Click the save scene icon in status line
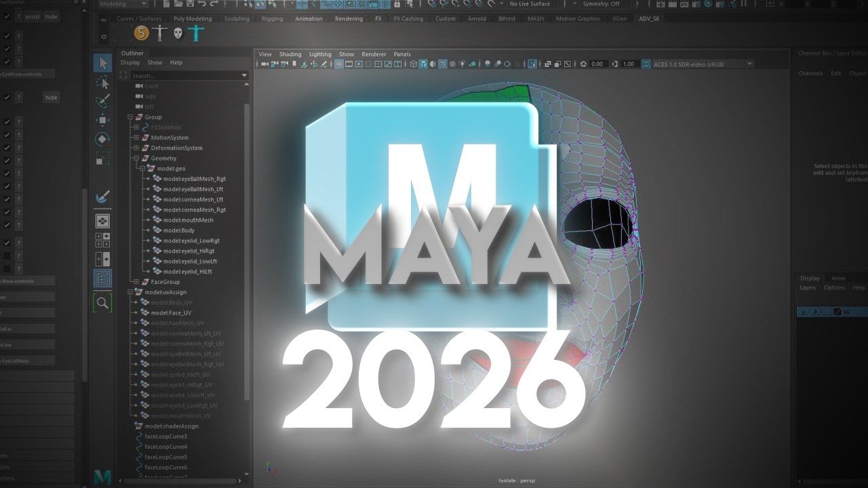 click(x=190, y=3)
